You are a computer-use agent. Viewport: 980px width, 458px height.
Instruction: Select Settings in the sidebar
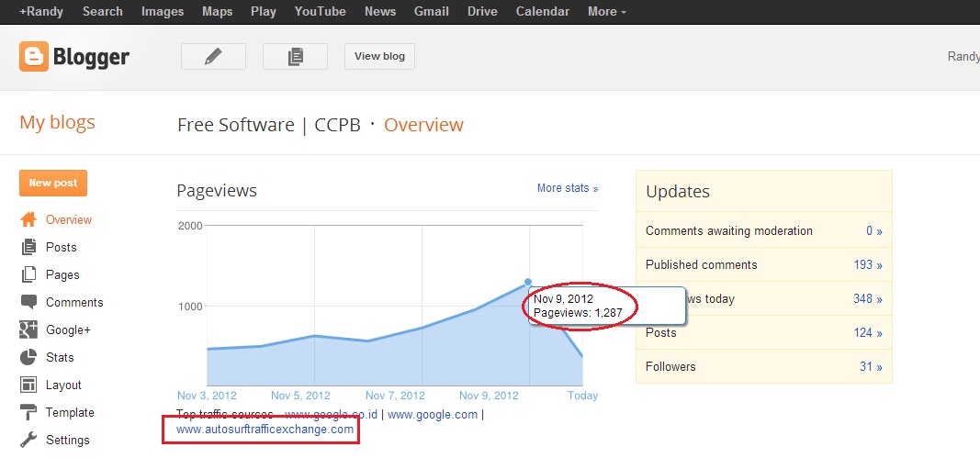click(x=67, y=440)
